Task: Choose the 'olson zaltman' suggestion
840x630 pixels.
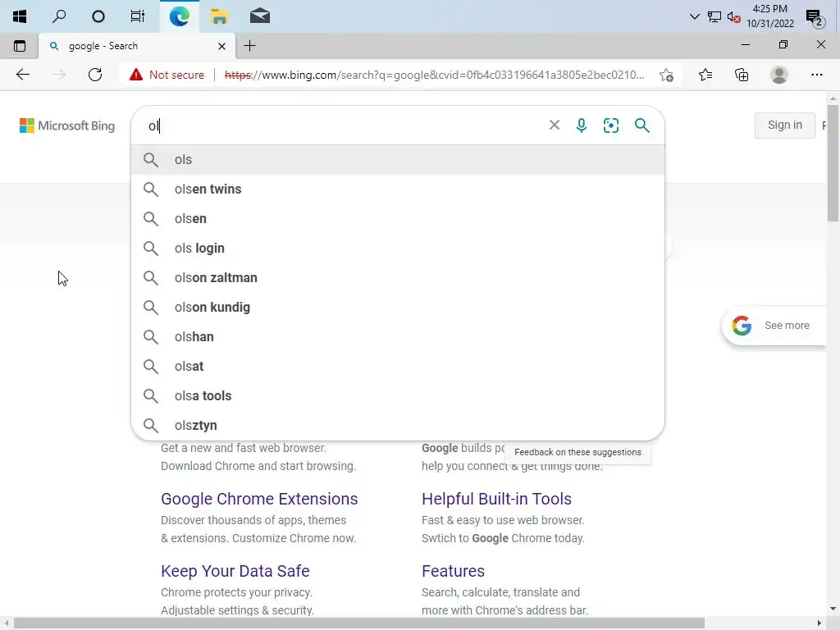Action: coord(398,277)
